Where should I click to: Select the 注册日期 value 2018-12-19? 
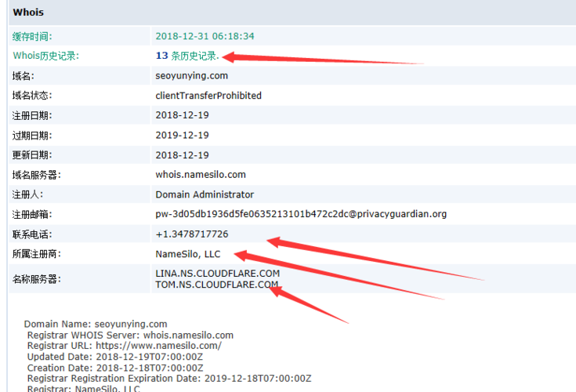[182, 115]
